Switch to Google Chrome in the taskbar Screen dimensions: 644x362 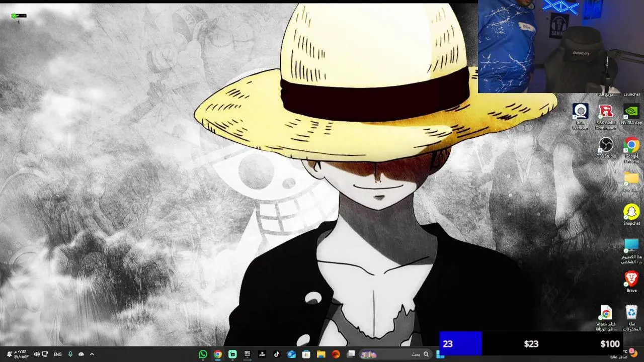(x=217, y=354)
